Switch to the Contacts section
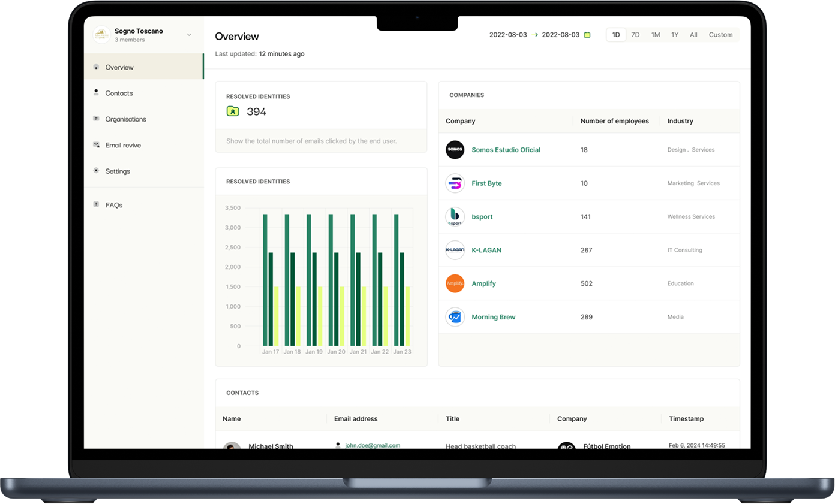The height and width of the screenshot is (504, 835). click(119, 93)
